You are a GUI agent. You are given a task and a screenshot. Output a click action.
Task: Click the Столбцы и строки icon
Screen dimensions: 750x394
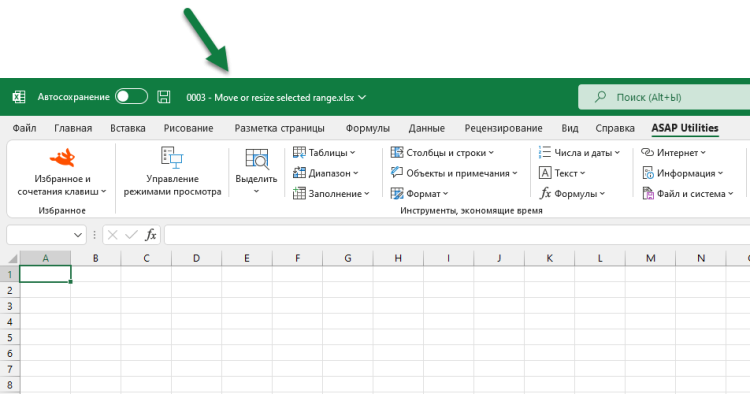(397, 153)
